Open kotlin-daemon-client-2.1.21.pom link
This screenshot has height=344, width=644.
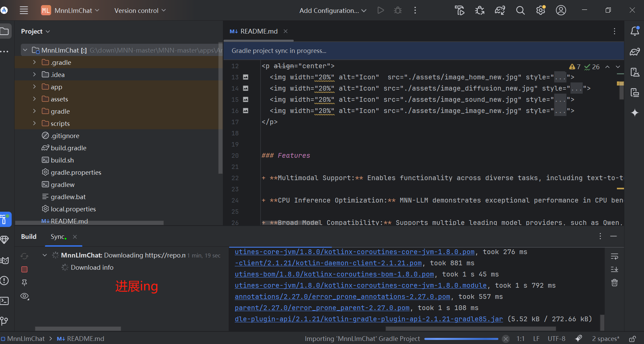pos(328,263)
